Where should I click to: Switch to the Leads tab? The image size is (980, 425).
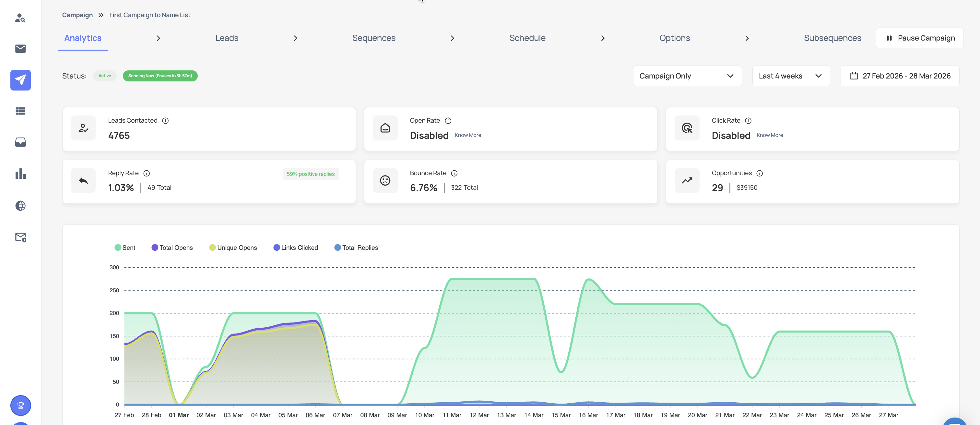[227, 38]
